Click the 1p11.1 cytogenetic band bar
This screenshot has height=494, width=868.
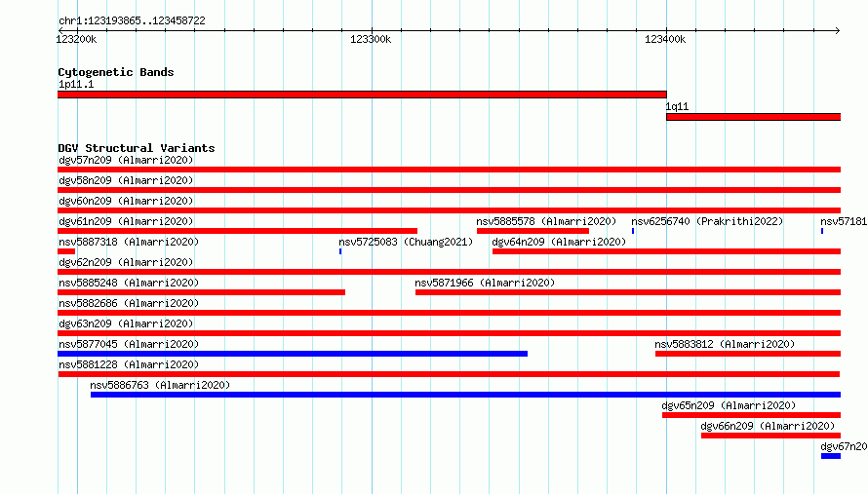click(362, 95)
